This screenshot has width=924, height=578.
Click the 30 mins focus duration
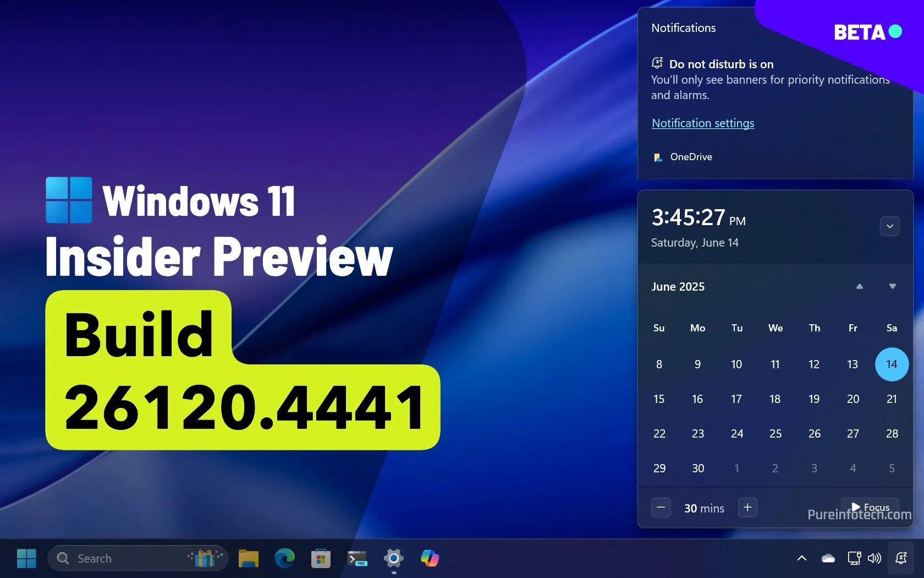click(704, 509)
